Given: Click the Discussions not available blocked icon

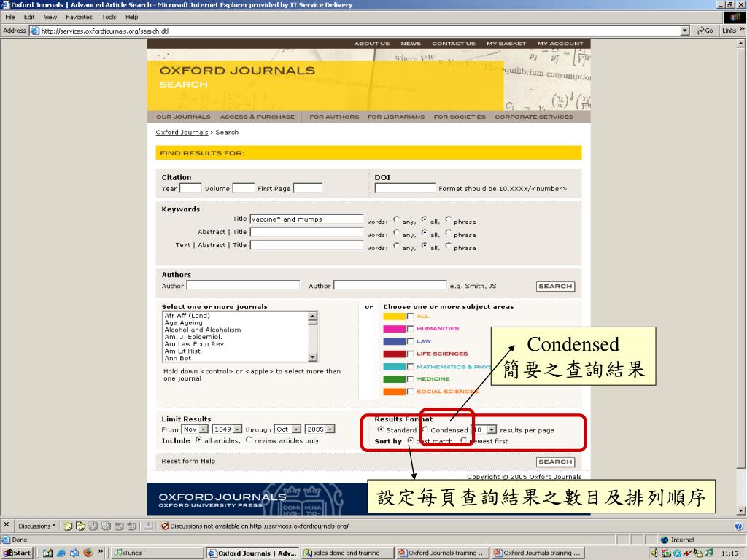Looking at the screenshot, I should [x=165, y=526].
